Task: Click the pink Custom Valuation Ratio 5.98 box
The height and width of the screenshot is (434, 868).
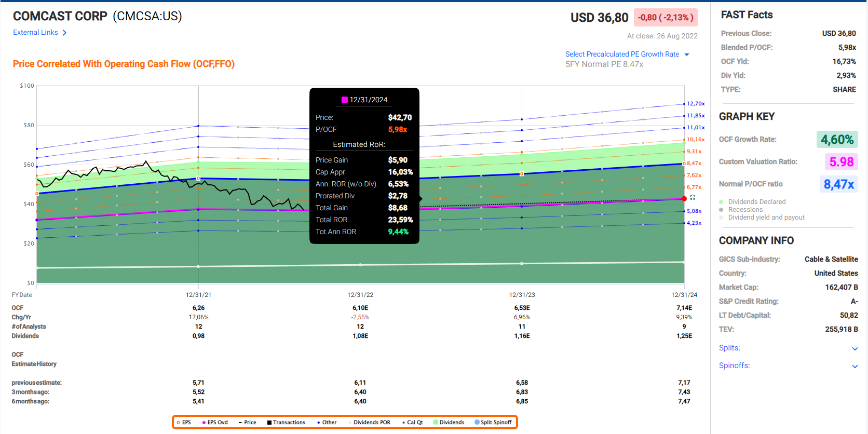Action: 841,162
